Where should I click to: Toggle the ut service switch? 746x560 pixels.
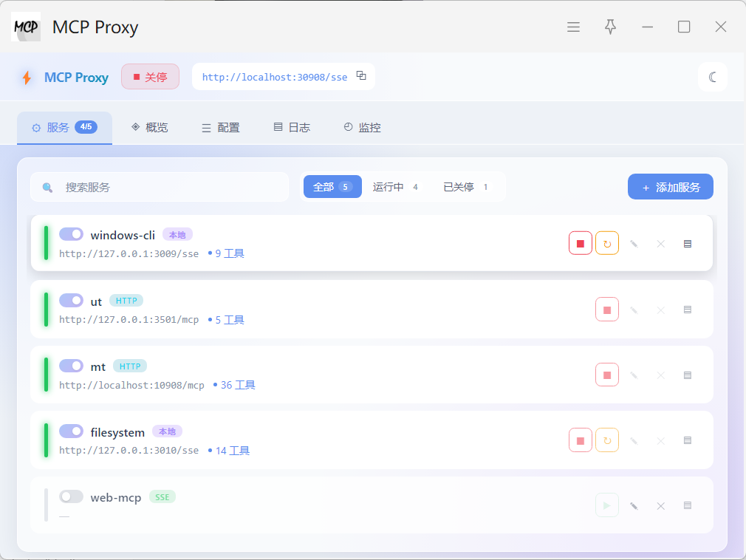71,300
